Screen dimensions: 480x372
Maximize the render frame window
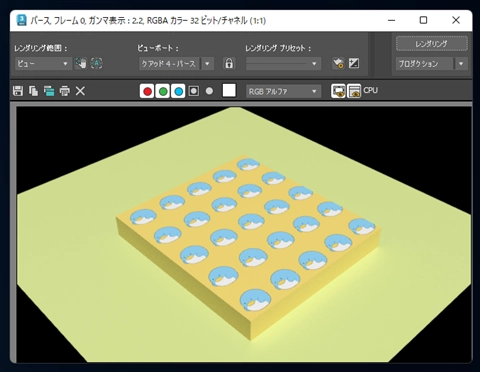click(423, 20)
